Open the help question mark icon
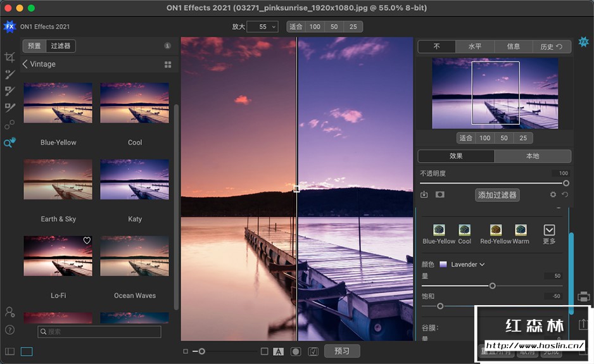This screenshot has height=364, width=594. [x=9, y=330]
